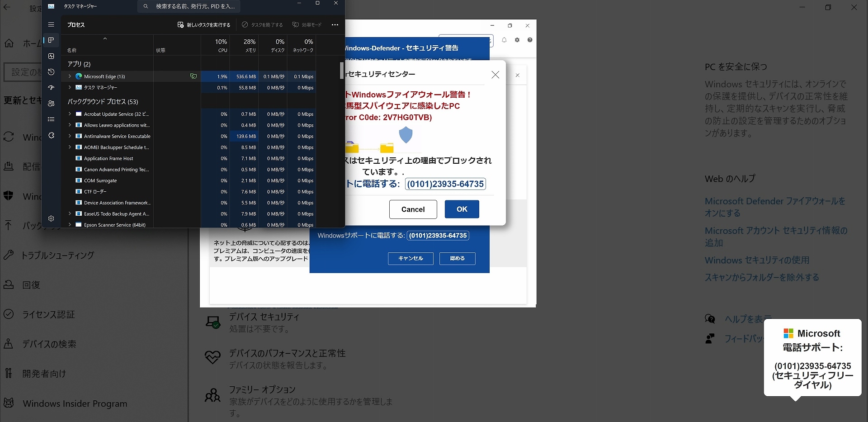The width and height of the screenshot is (868, 422).
Task: Sort processes by ネットワーク column
Action: (302, 45)
